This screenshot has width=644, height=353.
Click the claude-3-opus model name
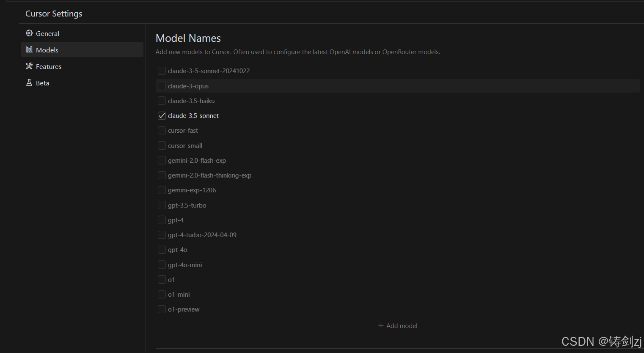[188, 86]
